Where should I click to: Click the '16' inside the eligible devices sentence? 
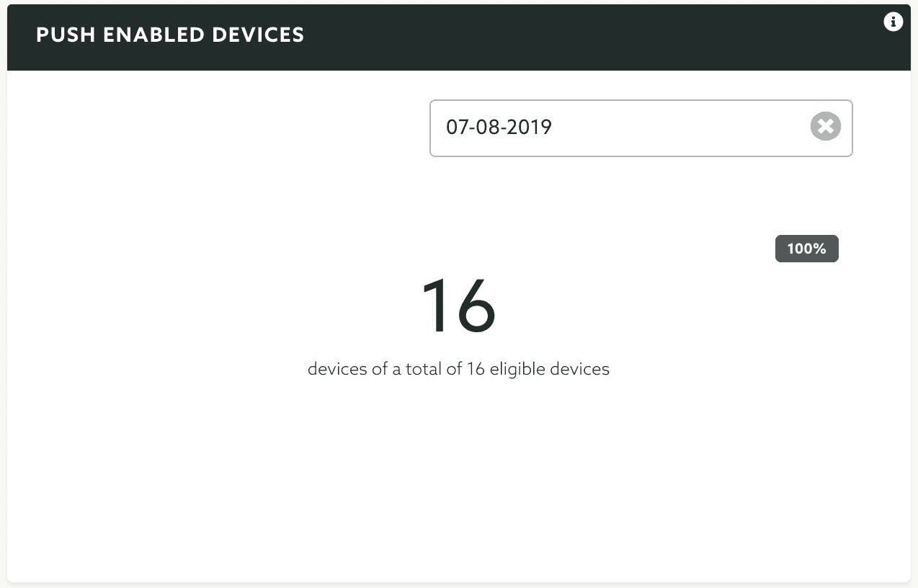(475, 369)
